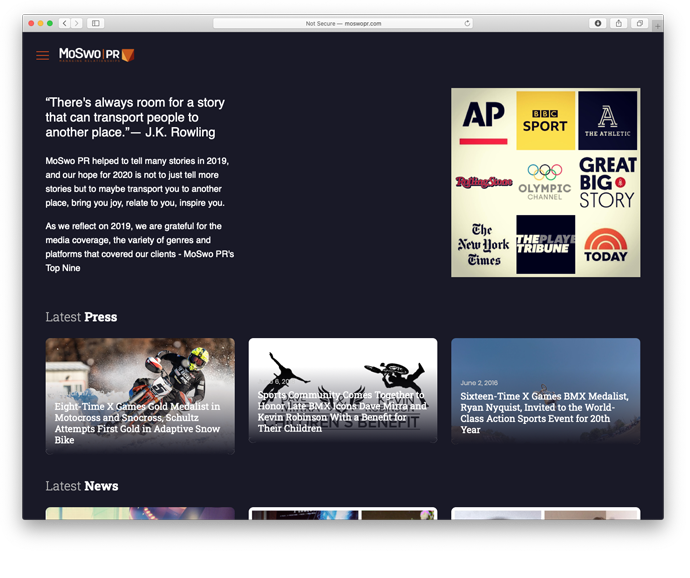Open the Safari downloads button
The image size is (690, 578).
tap(598, 23)
